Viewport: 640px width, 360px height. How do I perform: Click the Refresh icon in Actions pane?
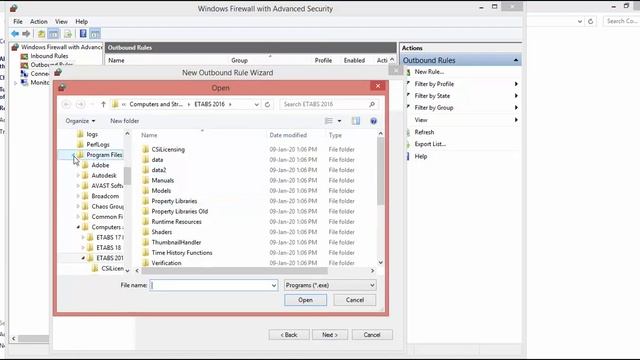(x=408, y=132)
